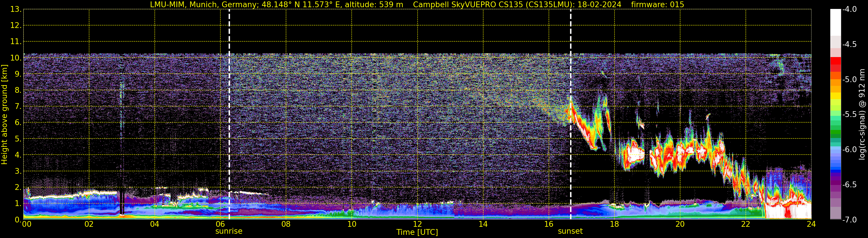
Task: Click the height axis tick '3.'
Action: point(18,171)
